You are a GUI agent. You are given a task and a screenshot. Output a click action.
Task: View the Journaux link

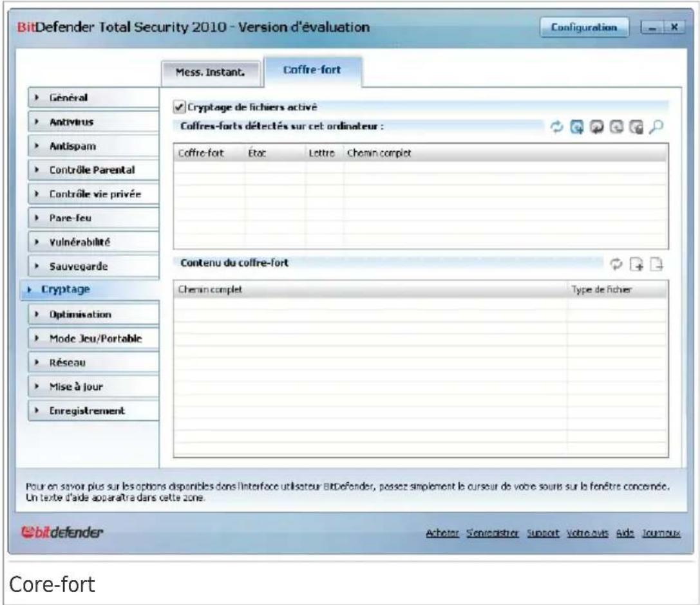[661, 533]
